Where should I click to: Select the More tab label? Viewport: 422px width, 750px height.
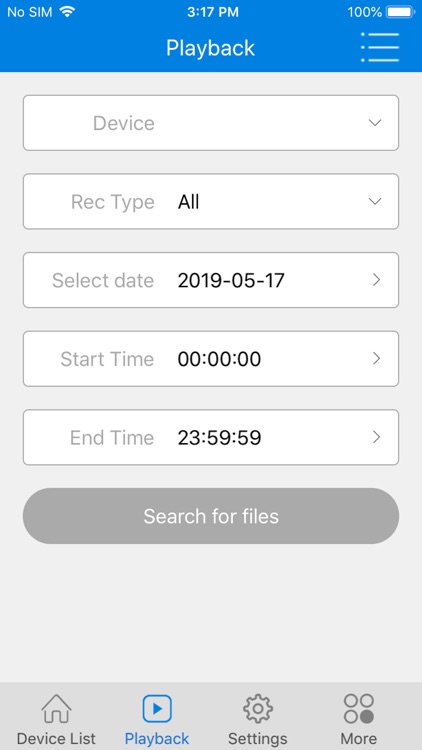click(359, 739)
